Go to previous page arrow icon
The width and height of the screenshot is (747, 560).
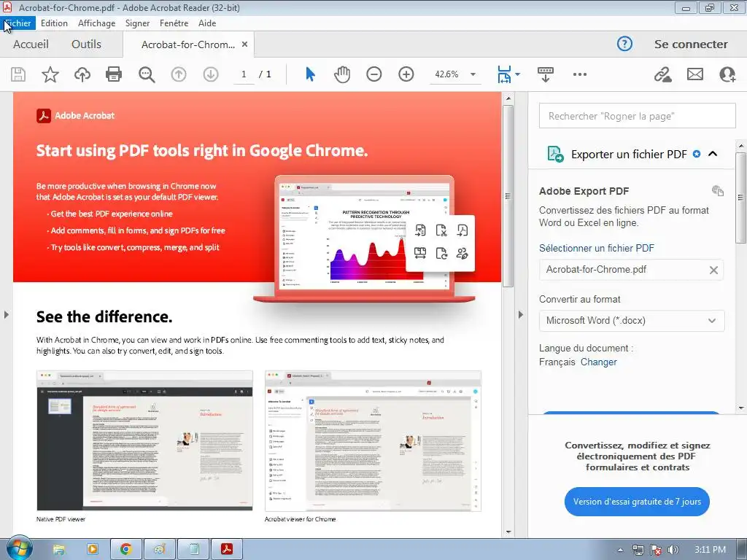(x=179, y=74)
